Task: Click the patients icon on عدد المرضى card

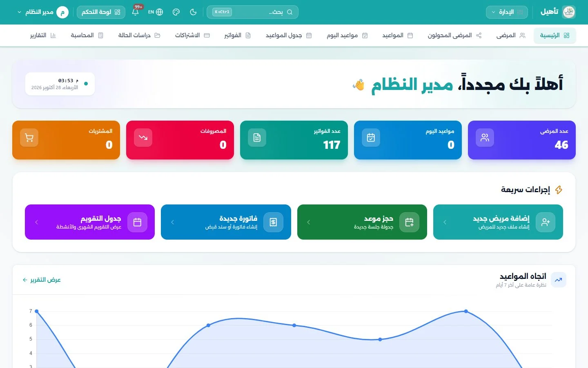Action: [485, 138]
